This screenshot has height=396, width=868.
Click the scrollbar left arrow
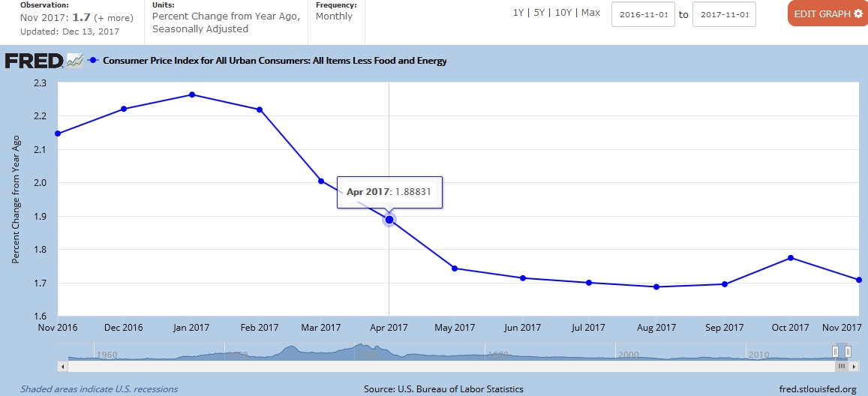[62, 366]
